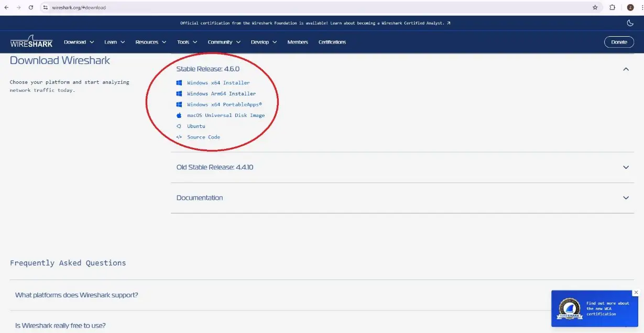Click the WCA certification badge image
The height and width of the screenshot is (333, 644).
click(x=569, y=309)
